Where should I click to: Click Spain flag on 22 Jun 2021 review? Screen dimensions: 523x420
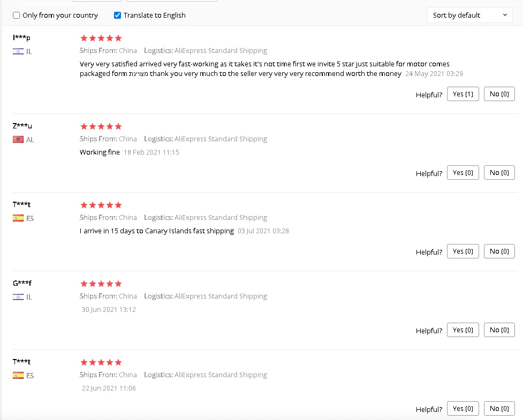coord(18,376)
